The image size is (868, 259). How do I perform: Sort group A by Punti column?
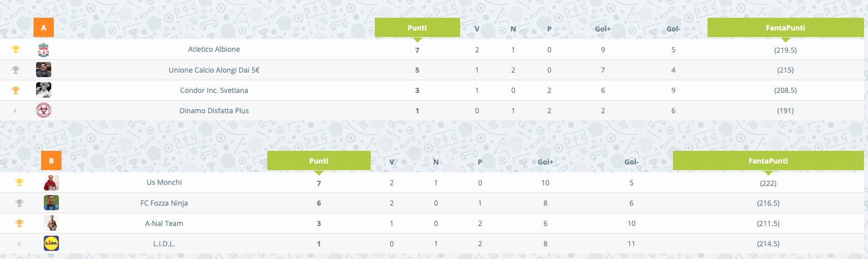tap(417, 28)
